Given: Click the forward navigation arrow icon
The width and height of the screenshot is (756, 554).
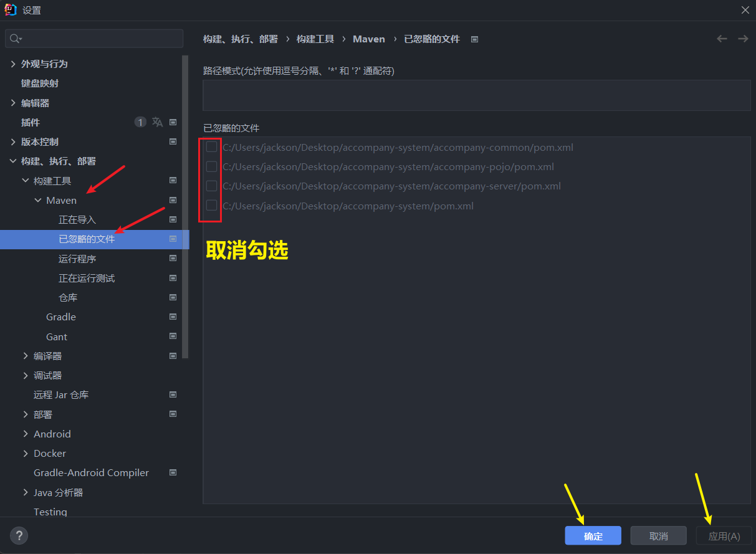Looking at the screenshot, I should (743, 39).
